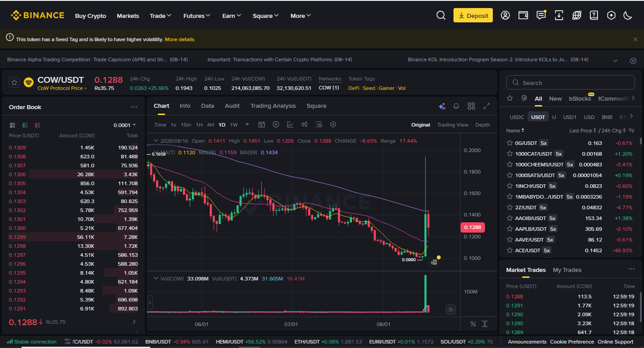This screenshot has height=348, width=644.
Task: Open the Markets page link
Action: click(128, 16)
